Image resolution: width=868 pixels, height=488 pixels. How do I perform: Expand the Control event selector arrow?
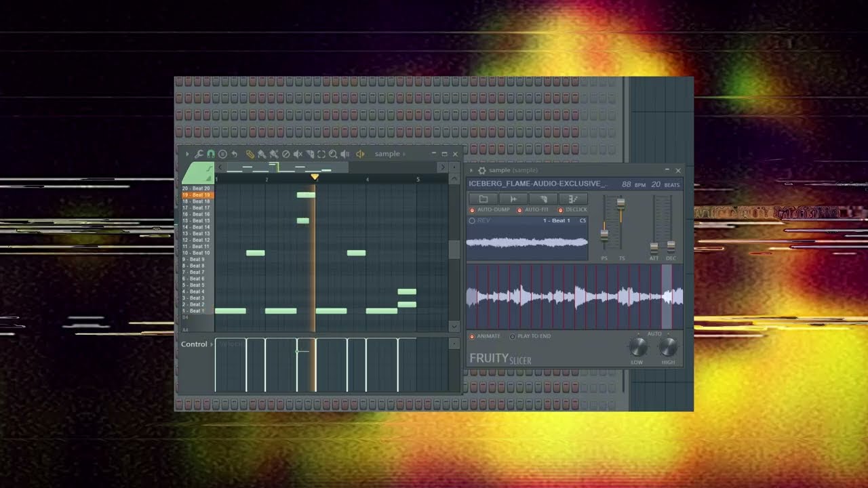(212, 344)
